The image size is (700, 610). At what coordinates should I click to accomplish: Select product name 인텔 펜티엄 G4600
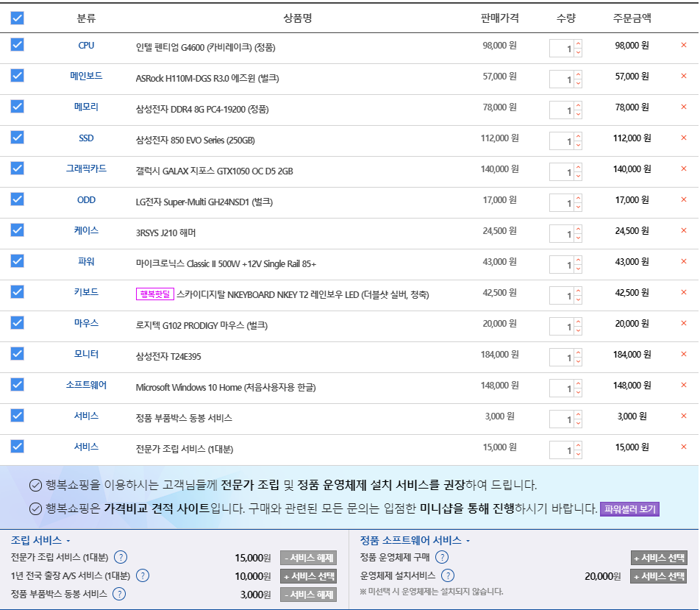click(x=205, y=47)
